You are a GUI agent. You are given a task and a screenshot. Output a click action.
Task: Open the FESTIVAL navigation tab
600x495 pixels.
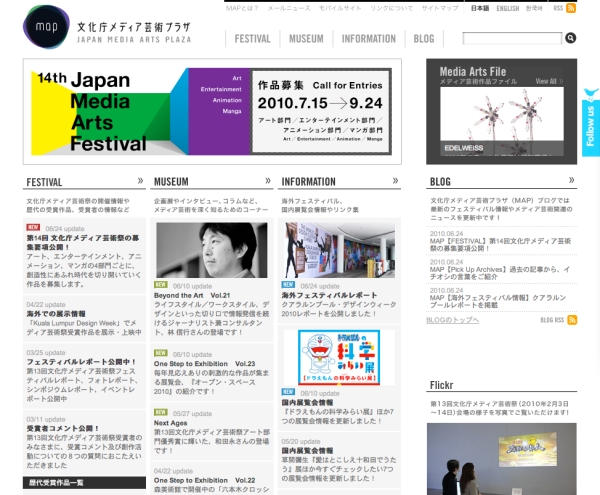click(x=252, y=39)
